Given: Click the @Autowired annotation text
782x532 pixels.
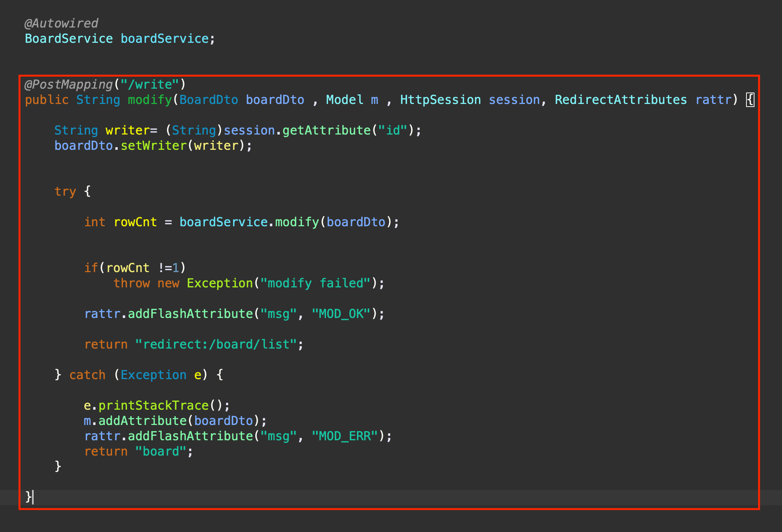Looking at the screenshot, I should [x=61, y=23].
